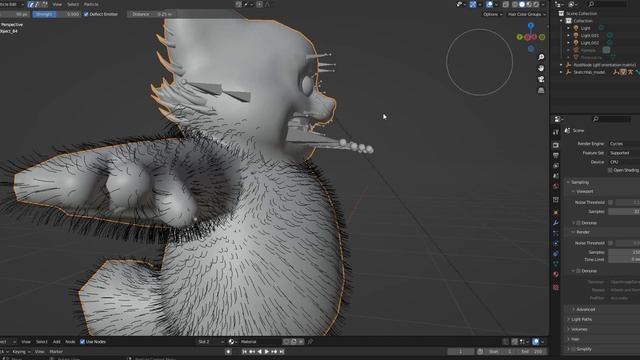Open the Physics properties tab icon
This screenshot has height=360, width=640.
click(x=556, y=243)
